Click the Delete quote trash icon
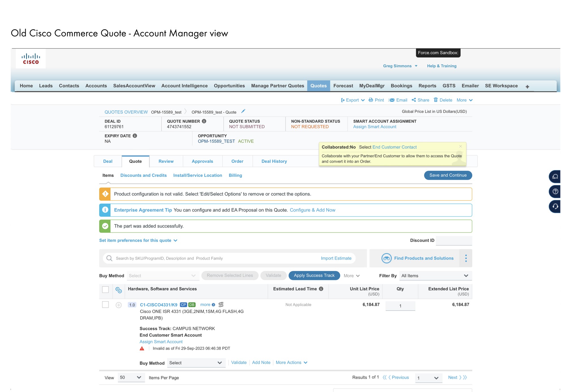This screenshot has height=392, width=579. (x=435, y=100)
